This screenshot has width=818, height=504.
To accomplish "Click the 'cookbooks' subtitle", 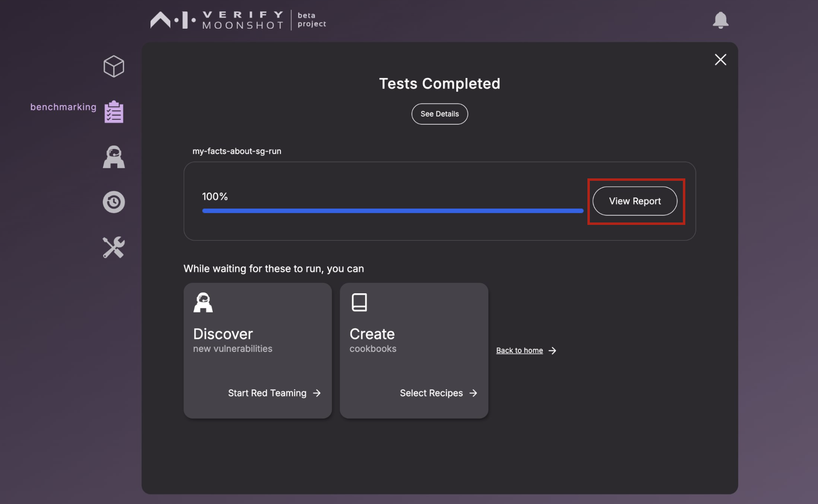I will pyautogui.click(x=373, y=349).
